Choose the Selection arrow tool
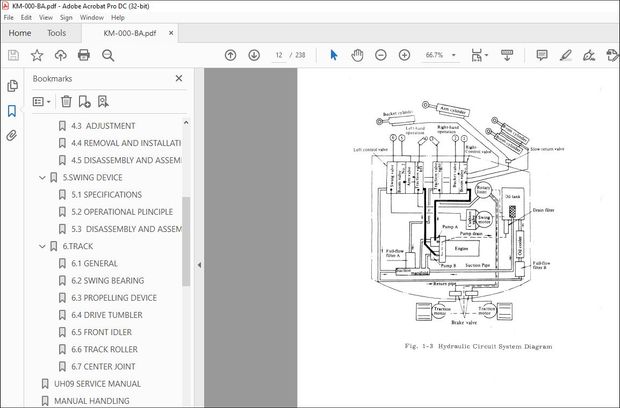The image size is (620, 408). point(334,55)
